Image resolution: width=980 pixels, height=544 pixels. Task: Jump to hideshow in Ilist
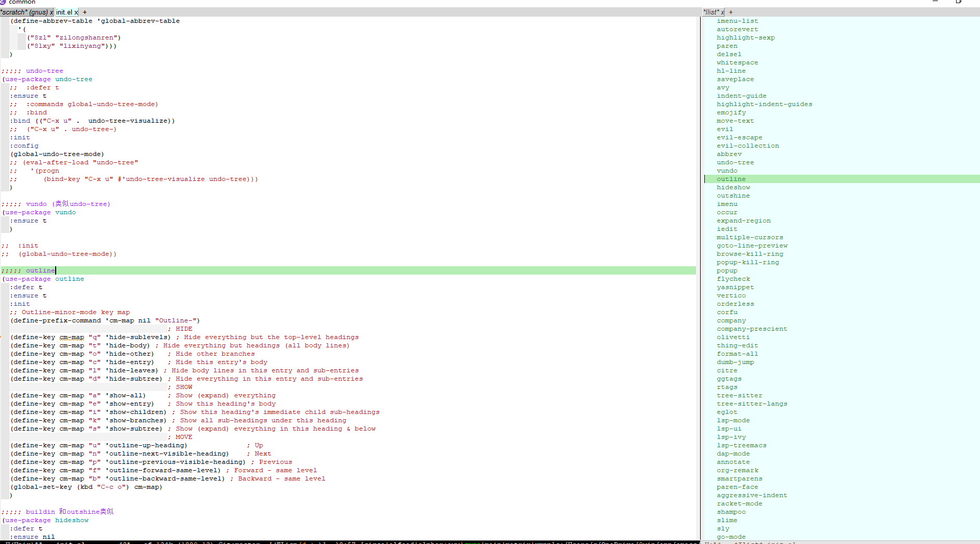click(x=733, y=187)
